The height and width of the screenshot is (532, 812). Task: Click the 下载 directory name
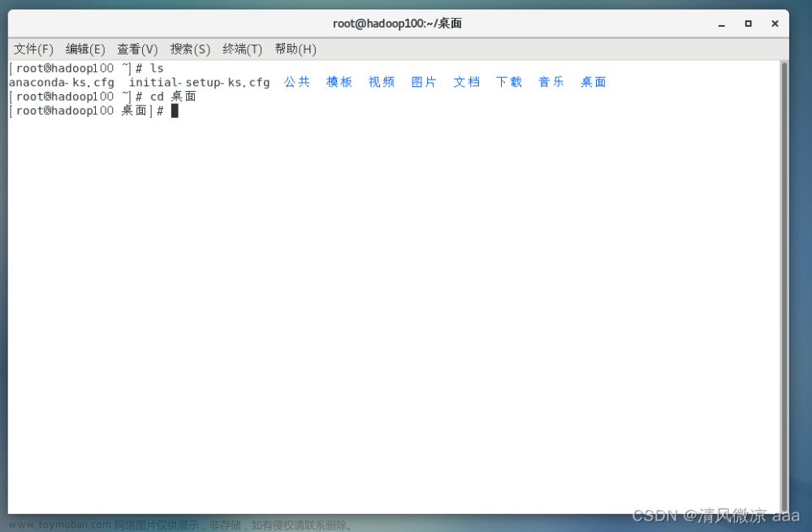pyautogui.click(x=509, y=82)
